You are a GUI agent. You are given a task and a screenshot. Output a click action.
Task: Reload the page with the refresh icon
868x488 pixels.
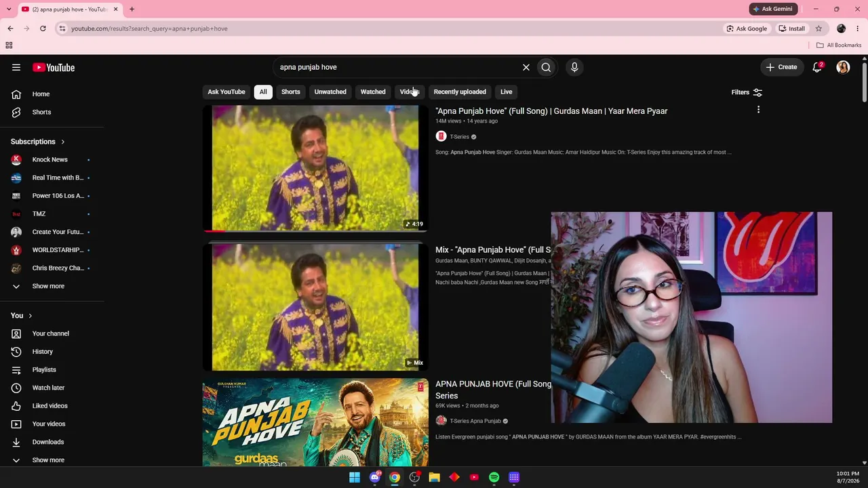(x=43, y=28)
